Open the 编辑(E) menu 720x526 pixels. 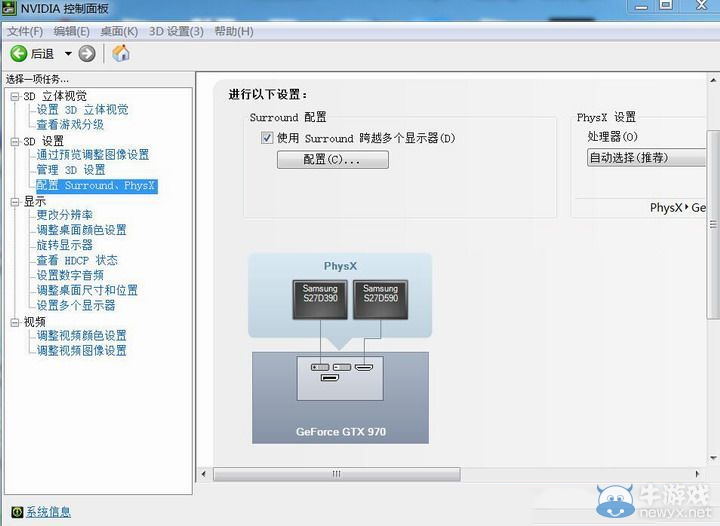pos(72,32)
